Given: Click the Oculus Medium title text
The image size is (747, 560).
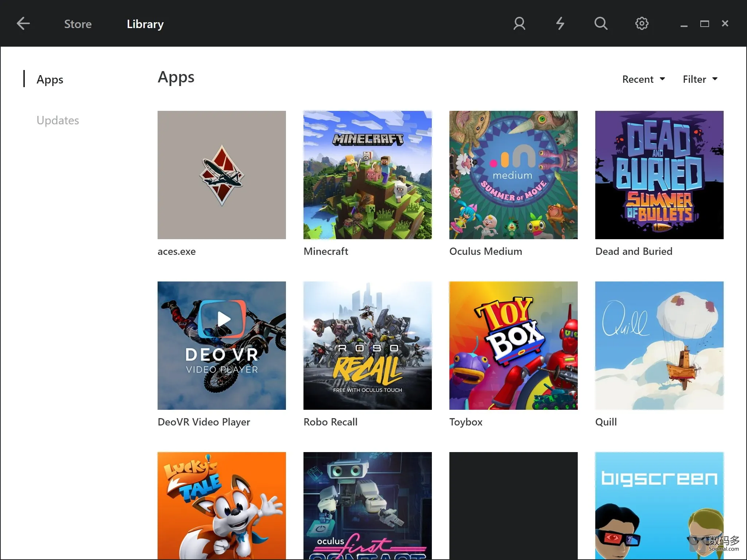Looking at the screenshot, I should pos(485,251).
